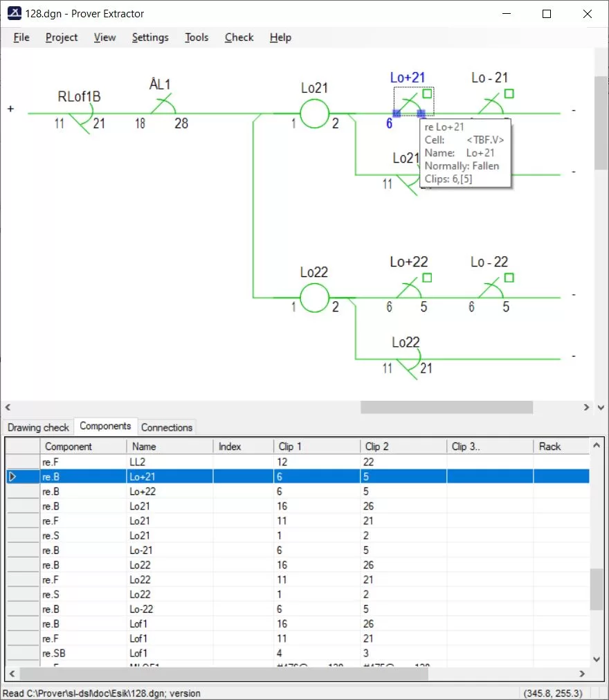Viewport: 609px width, 700px height.
Task: Click the table scroll up arrow
Action: [597, 445]
